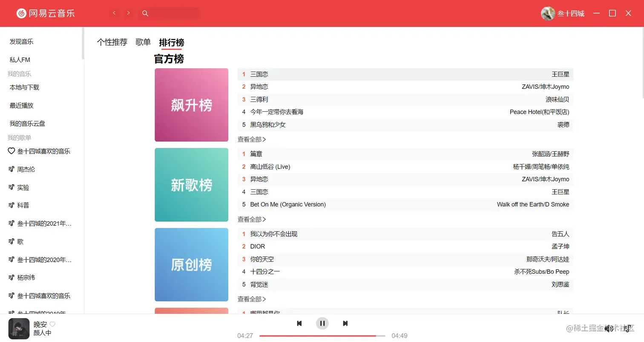Expand 查看全部 under 新歌榜
Viewport: 644px width, 342px height.
point(252,219)
